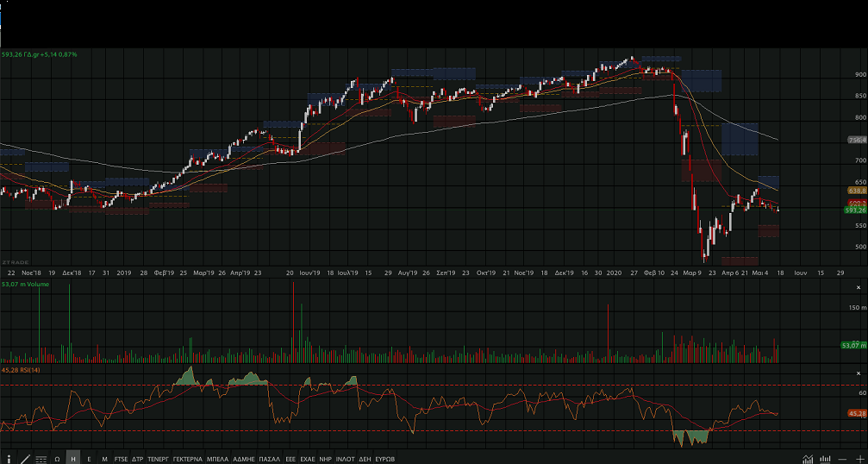Switch to the E weekly timeframe
868x464 pixels.
point(89,459)
